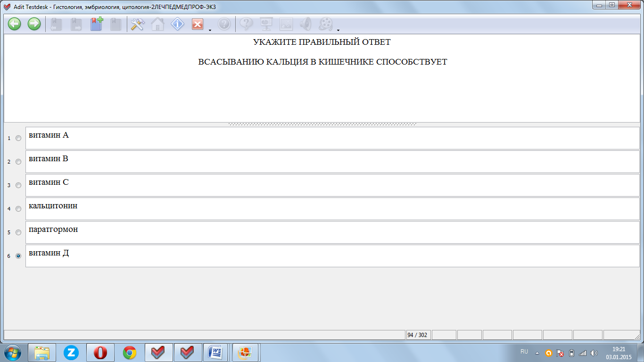Screen dimensions: 644x362
Task: Select radio button 3 for витамин С
Action: [x=18, y=185]
